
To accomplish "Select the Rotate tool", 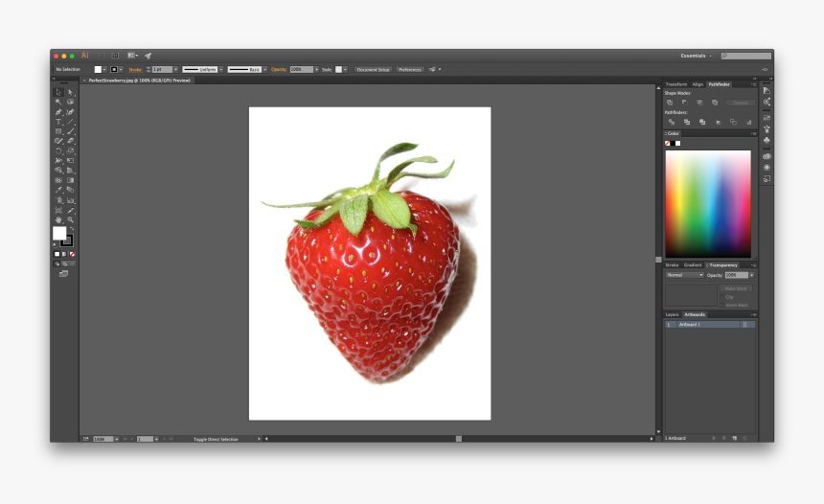I will (x=58, y=150).
